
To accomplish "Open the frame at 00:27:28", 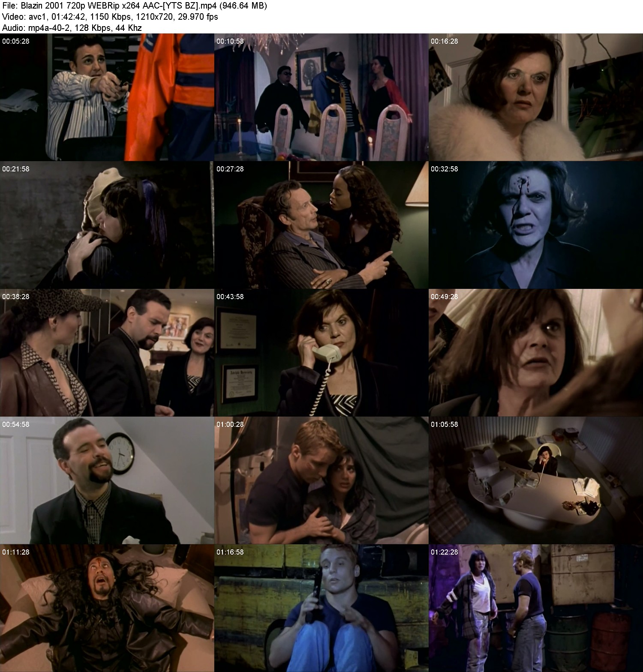I will click(x=321, y=225).
